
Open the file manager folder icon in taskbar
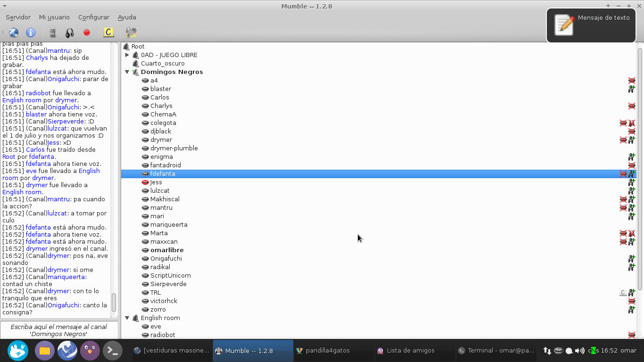[x=45, y=351]
